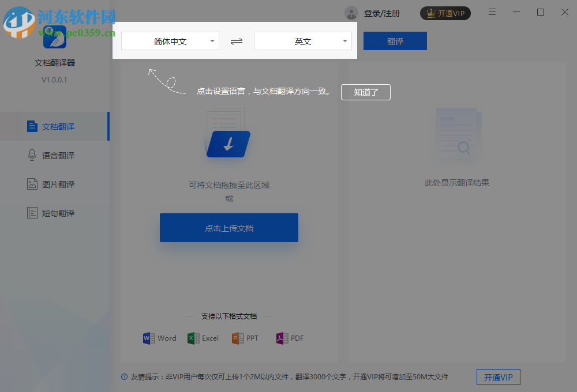Click the VIP crown icon
577x392 pixels.
pos(430,12)
